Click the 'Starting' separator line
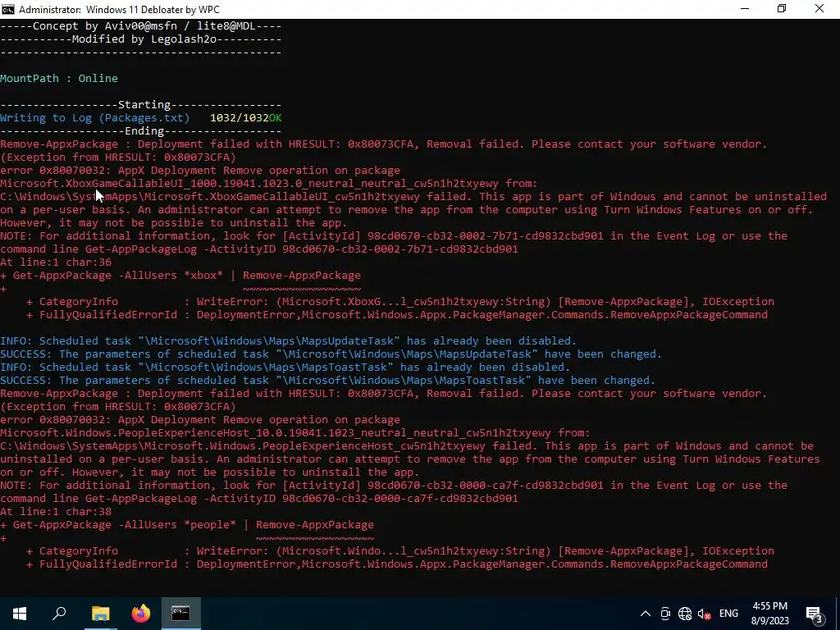 [141, 105]
